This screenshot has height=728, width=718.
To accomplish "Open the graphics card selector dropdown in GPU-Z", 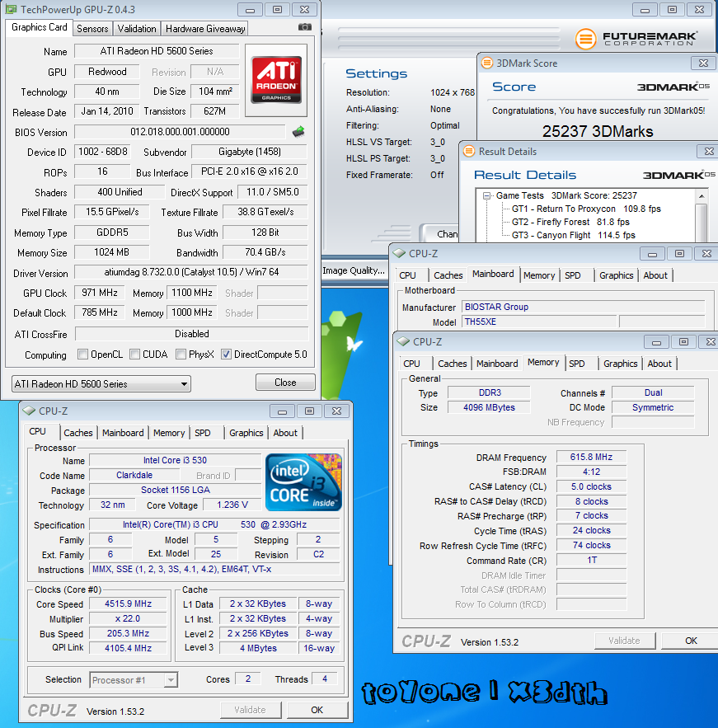I will (x=101, y=384).
